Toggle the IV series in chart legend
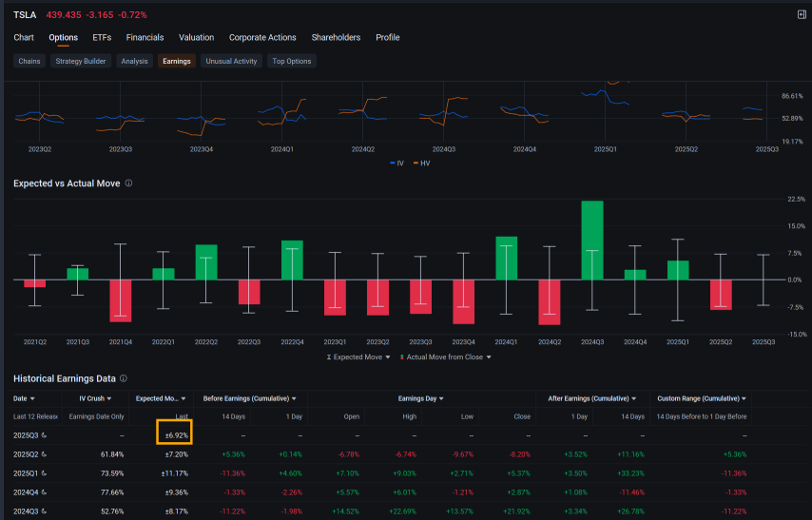 (x=396, y=163)
